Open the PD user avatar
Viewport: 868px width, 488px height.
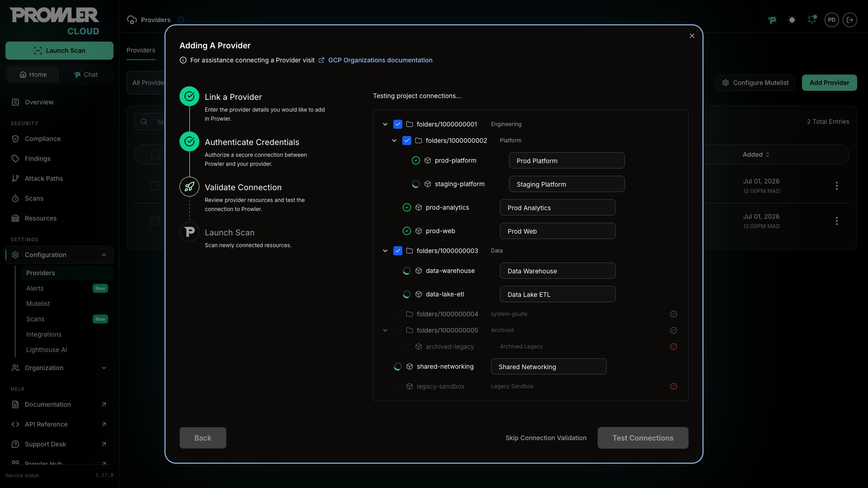coord(832,20)
